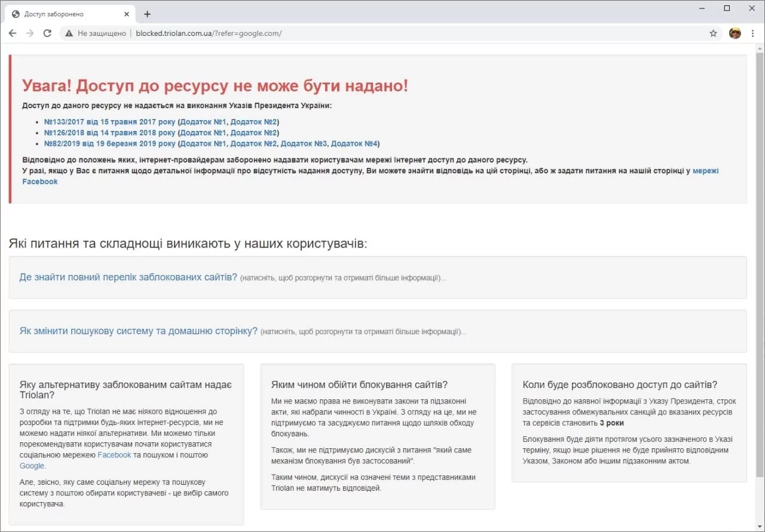The image size is (765, 532).
Task: Open Додаток №1 of decree №133/2017
Action: click(x=203, y=122)
